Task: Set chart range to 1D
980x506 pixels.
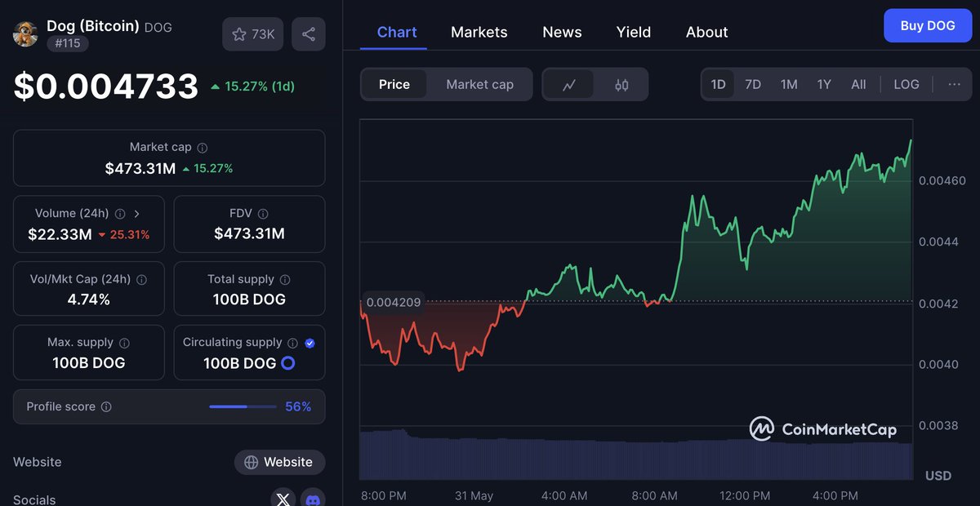Action: click(718, 84)
